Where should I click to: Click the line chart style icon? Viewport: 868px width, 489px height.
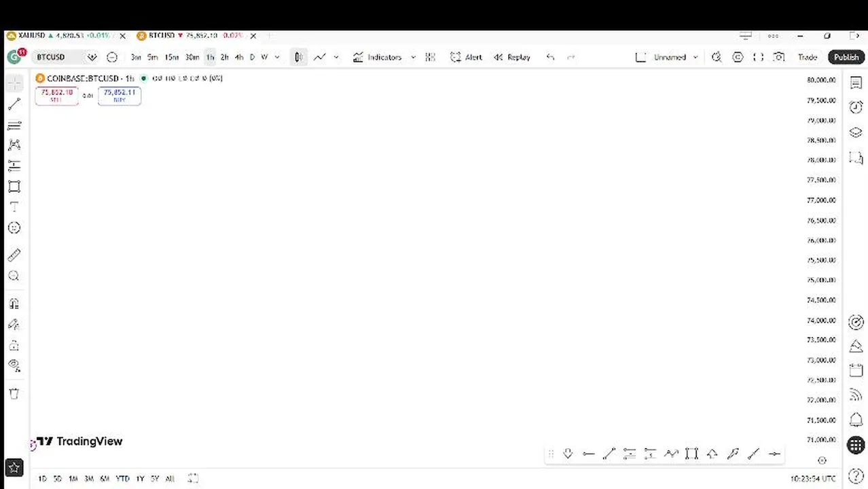click(x=319, y=57)
